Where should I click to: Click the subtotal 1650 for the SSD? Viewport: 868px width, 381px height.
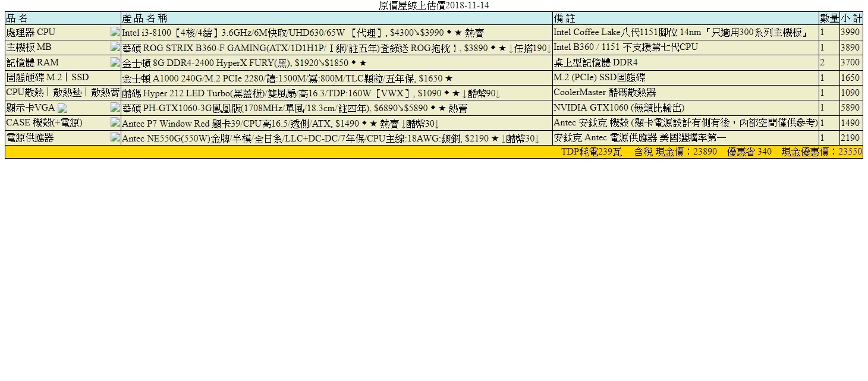tap(850, 77)
